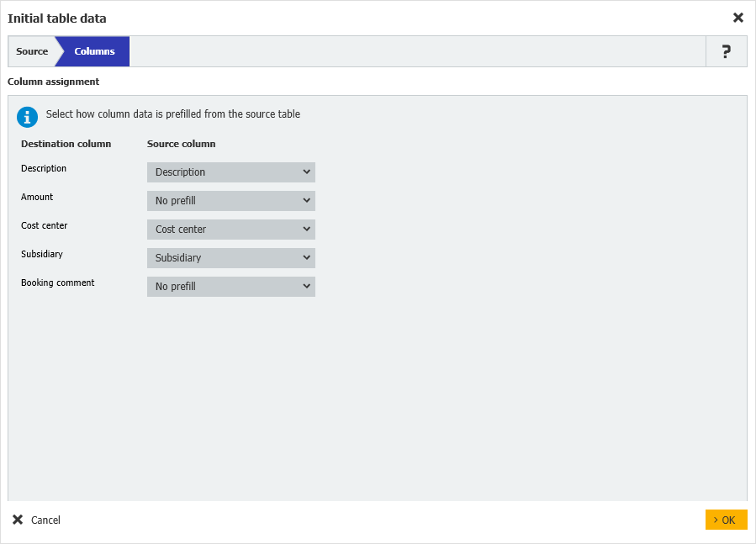756x544 pixels.
Task: Click the Destination column header label
Action: point(66,144)
